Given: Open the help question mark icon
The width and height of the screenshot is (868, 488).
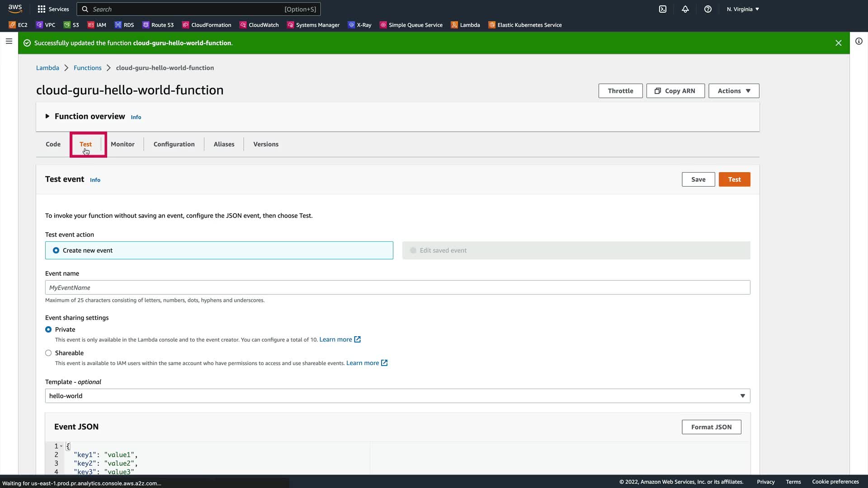Looking at the screenshot, I should point(708,9).
